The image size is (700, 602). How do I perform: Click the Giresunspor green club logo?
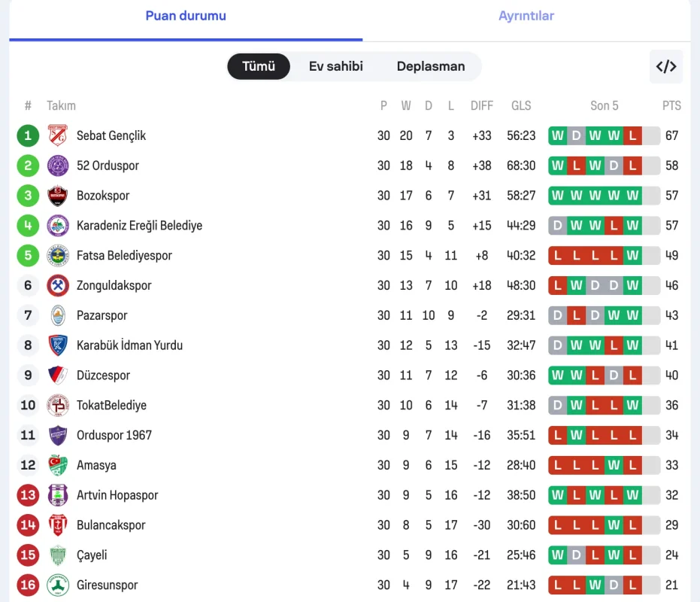pyautogui.click(x=58, y=585)
